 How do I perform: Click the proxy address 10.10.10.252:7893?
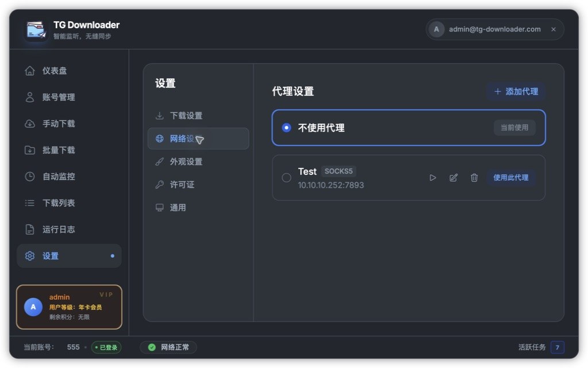click(x=331, y=185)
